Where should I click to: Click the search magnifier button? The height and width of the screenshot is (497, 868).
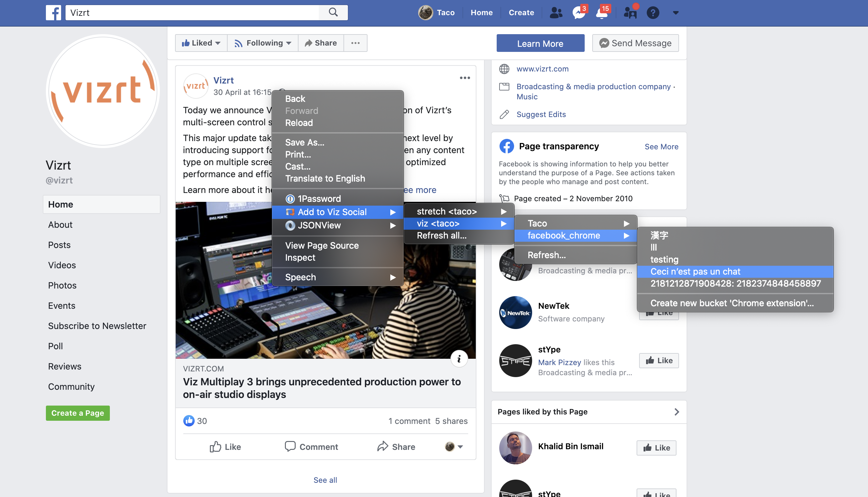tap(333, 13)
